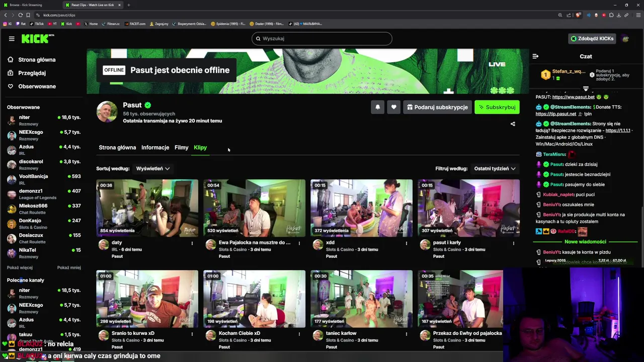
Task: Open the tip.pasut.net chat link
Action: [x=556, y=114]
